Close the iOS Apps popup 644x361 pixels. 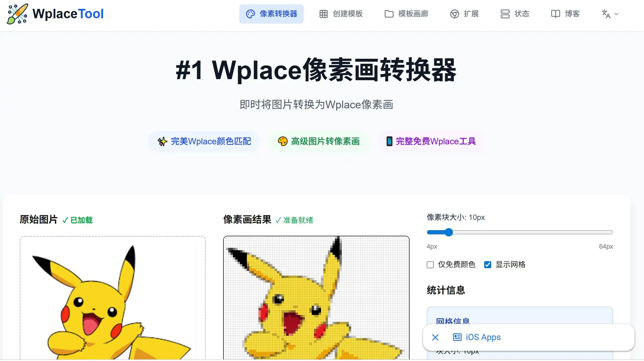pyautogui.click(x=435, y=337)
